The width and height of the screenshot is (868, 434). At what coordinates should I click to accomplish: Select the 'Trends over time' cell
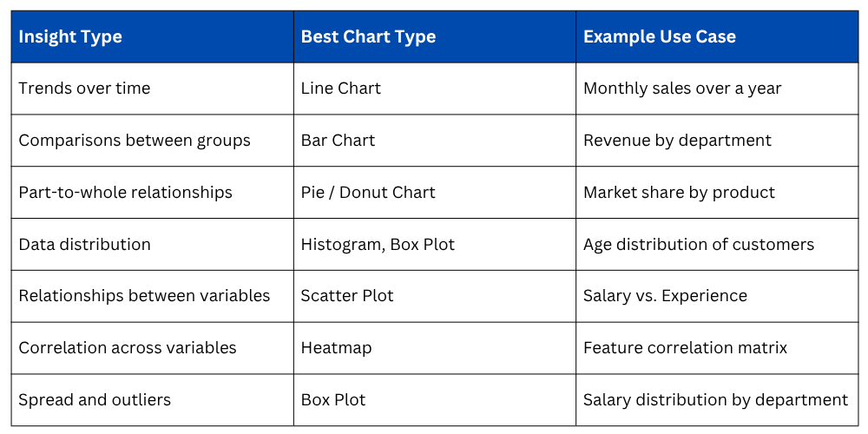[84, 89]
